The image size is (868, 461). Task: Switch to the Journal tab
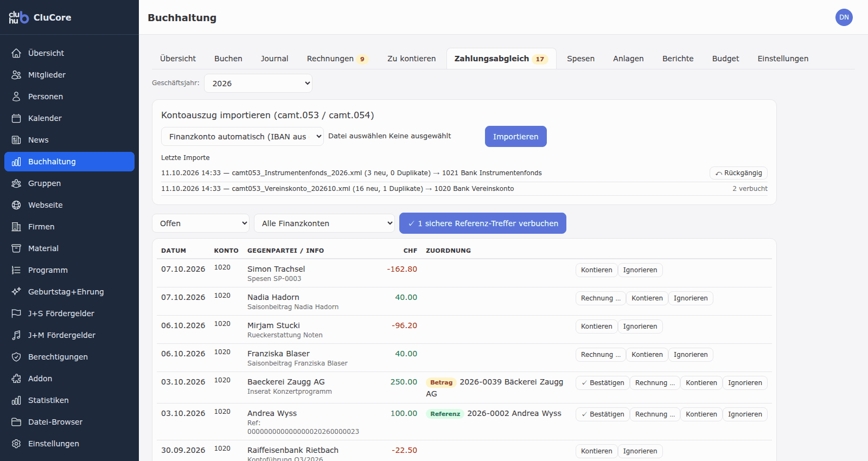pos(275,59)
